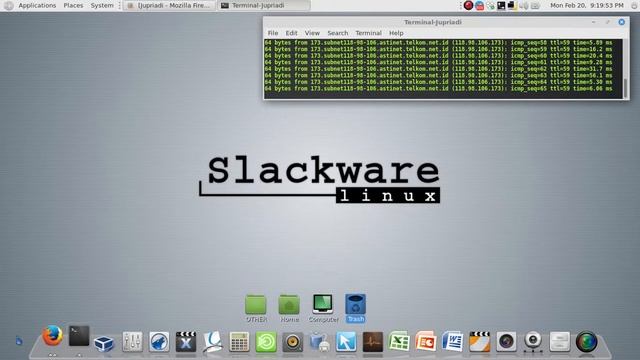Open the Home folder on desktop
Image resolution: width=640 pixels, height=360 pixels.
[x=289, y=309]
